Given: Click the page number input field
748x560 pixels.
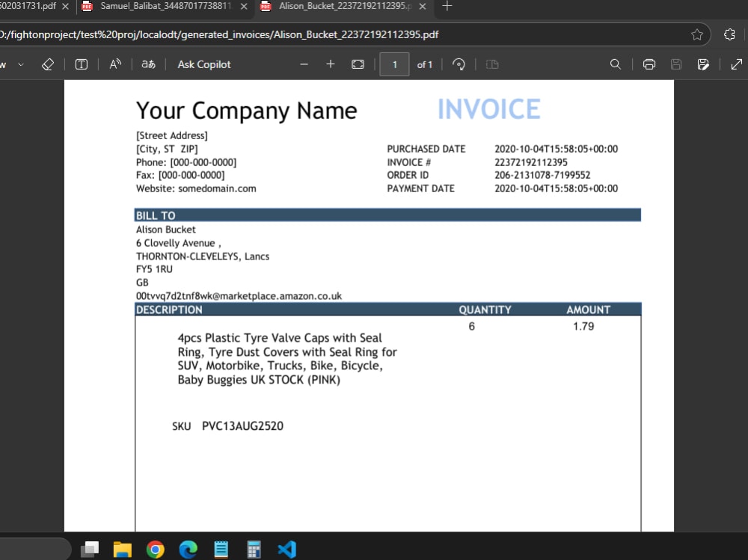Looking at the screenshot, I should [x=394, y=64].
